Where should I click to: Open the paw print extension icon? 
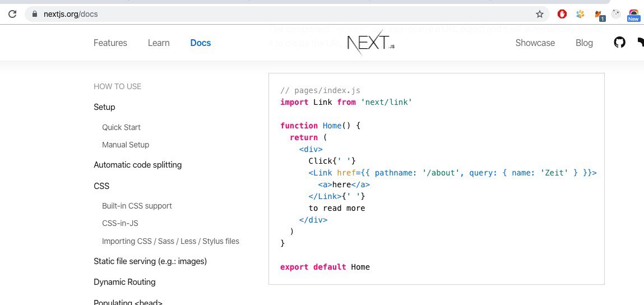coord(580,14)
